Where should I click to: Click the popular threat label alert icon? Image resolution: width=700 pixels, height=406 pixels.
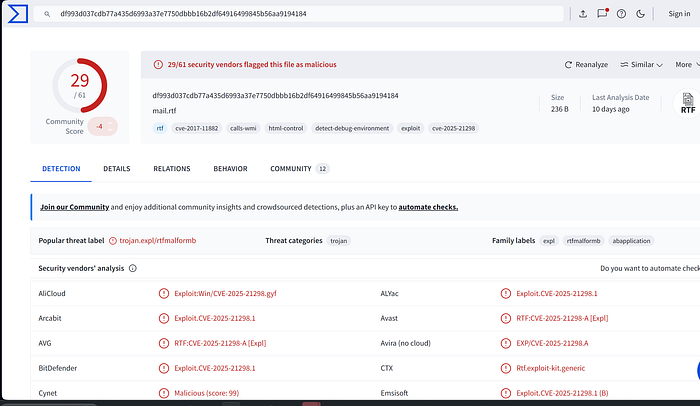tap(113, 241)
